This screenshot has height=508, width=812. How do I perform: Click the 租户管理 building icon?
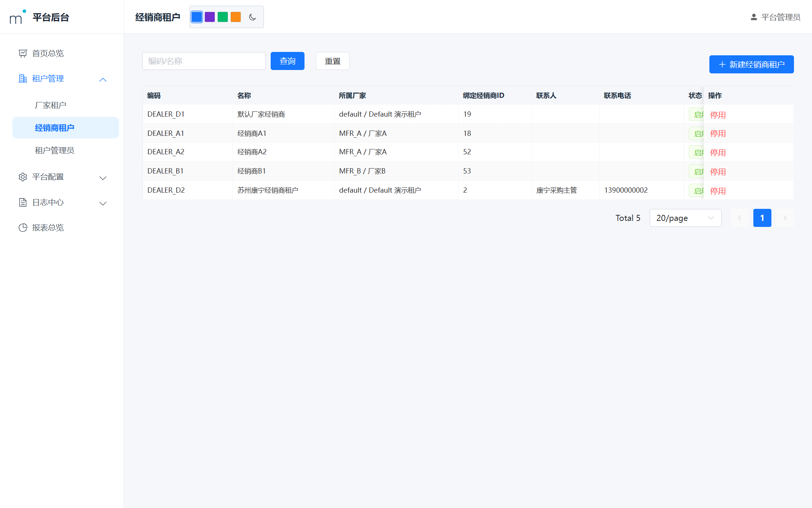(23, 79)
